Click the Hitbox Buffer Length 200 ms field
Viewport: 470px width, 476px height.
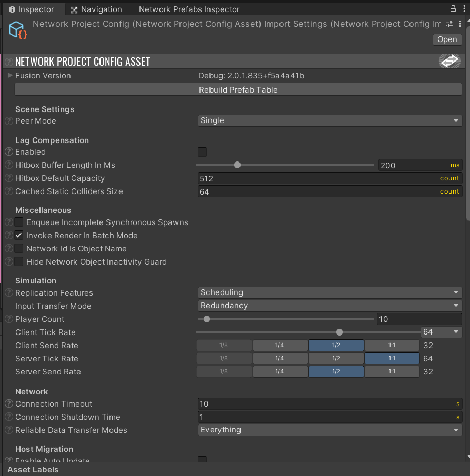click(x=420, y=165)
